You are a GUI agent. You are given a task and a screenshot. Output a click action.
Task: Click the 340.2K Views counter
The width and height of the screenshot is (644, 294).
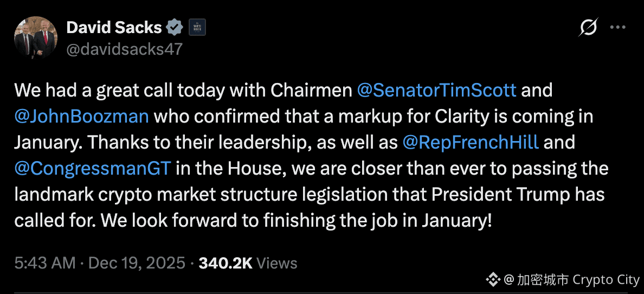248,263
